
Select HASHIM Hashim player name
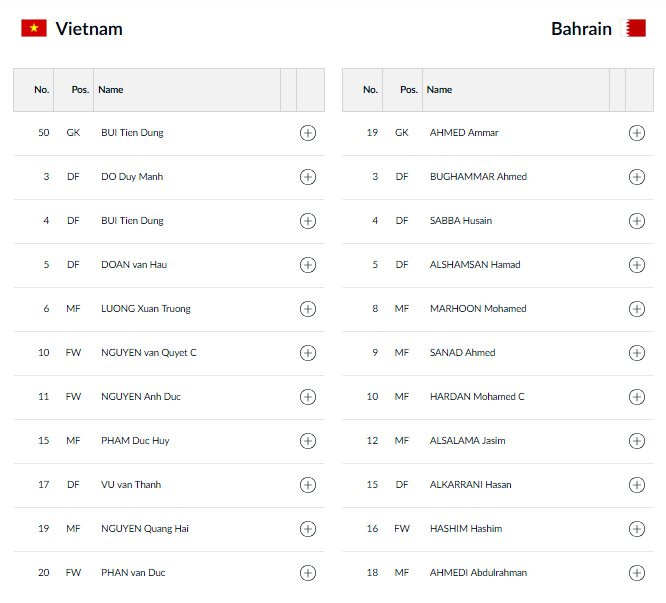465,529
